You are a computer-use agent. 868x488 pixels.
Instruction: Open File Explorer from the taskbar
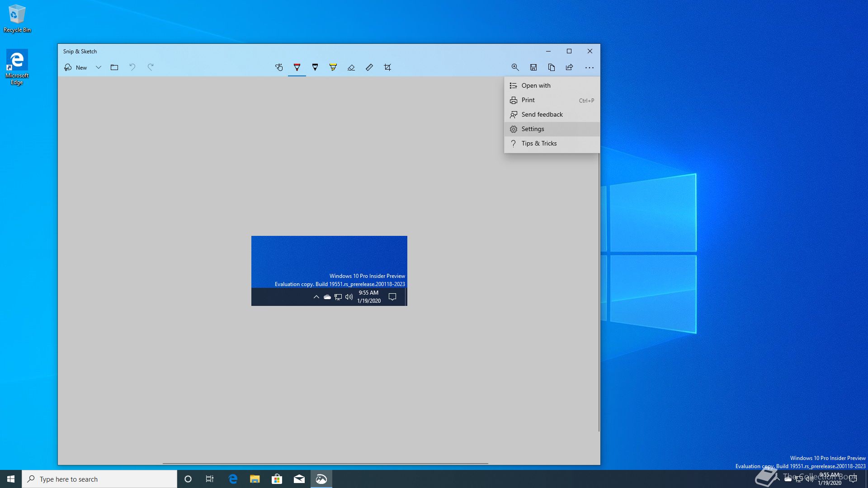(255, 479)
